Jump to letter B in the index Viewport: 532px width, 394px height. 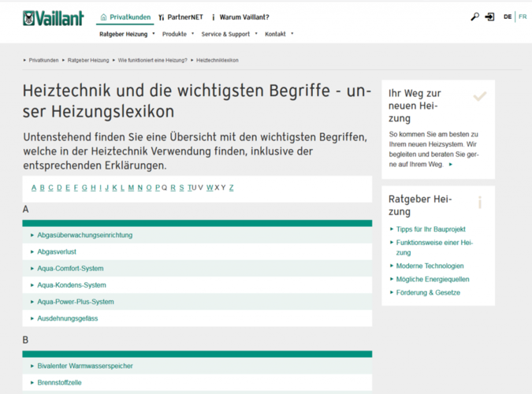tap(43, 188)
